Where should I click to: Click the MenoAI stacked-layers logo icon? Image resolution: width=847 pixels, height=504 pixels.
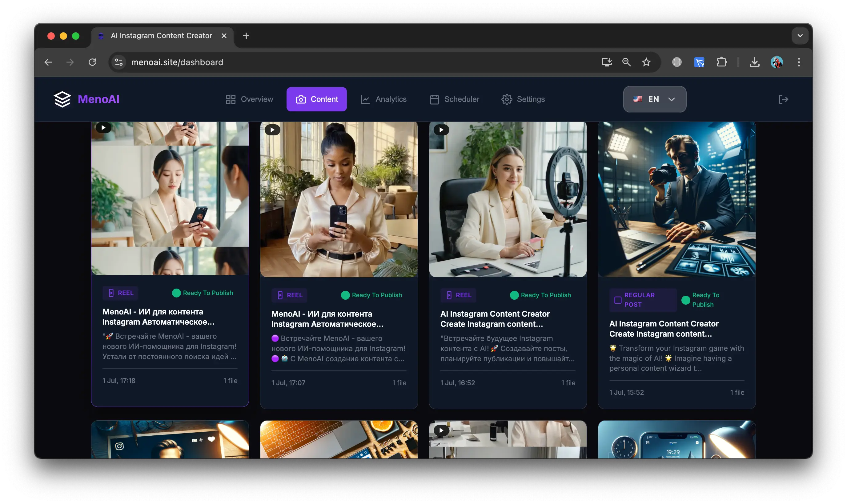point(62,99)
